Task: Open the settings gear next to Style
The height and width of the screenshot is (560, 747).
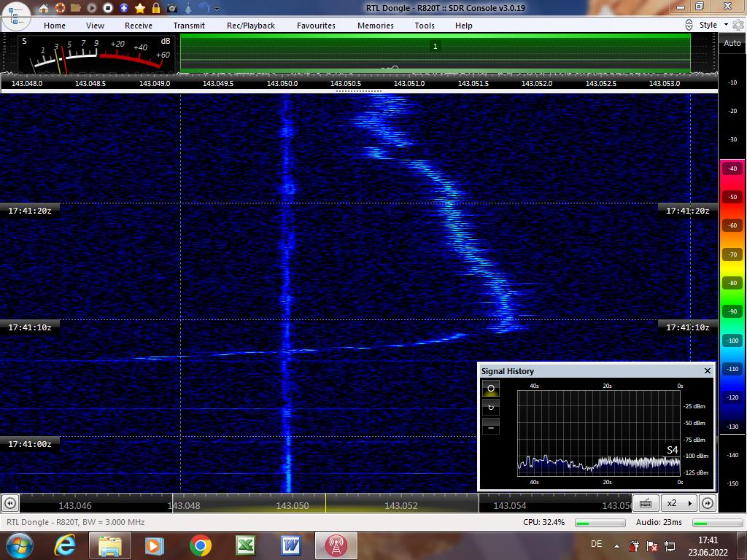Action: (738, 25)
